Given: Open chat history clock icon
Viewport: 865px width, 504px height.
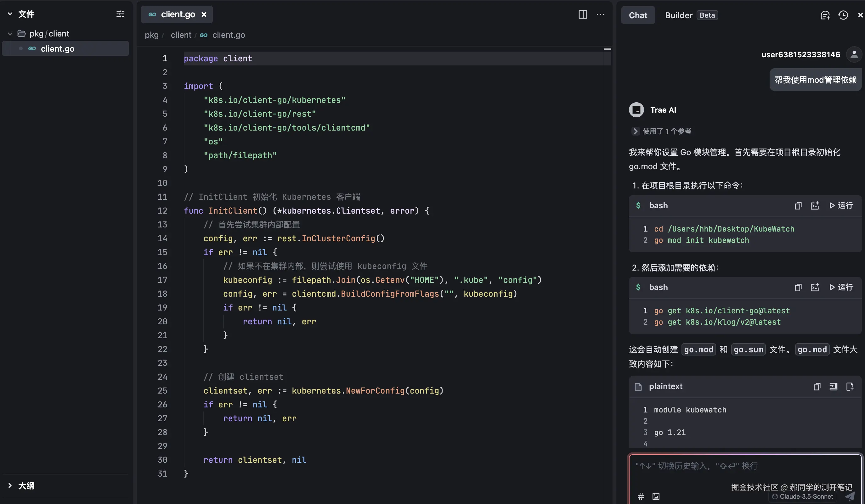Looking at the screenshot, I should point(843,15).
